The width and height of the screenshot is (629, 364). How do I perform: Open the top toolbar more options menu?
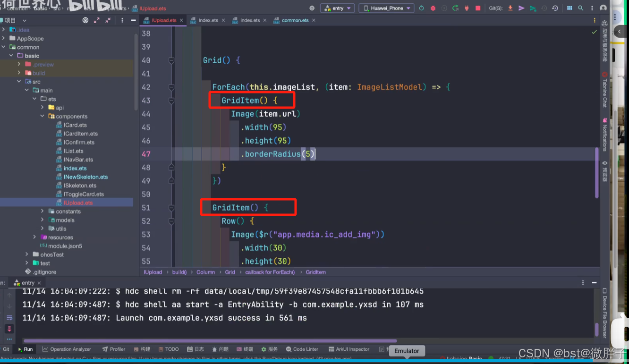click(x=592, y=8)
